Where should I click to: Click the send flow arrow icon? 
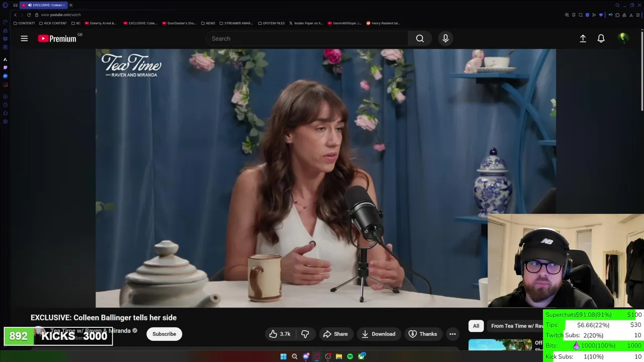point(594,15)
